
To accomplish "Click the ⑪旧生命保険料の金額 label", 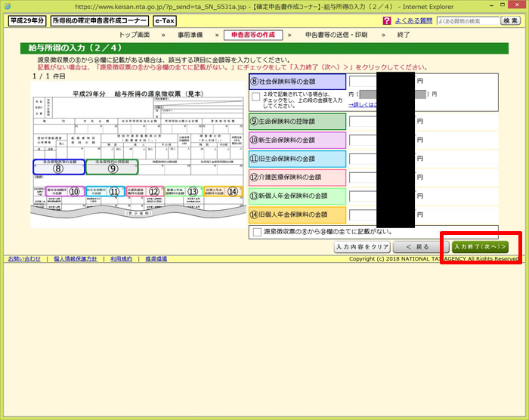I will (297, 159).
